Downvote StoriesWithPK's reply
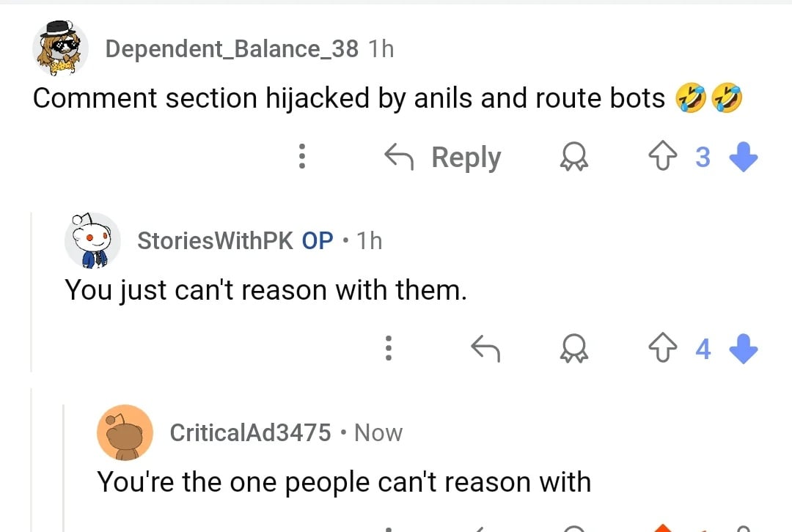 tap(744, 349)
